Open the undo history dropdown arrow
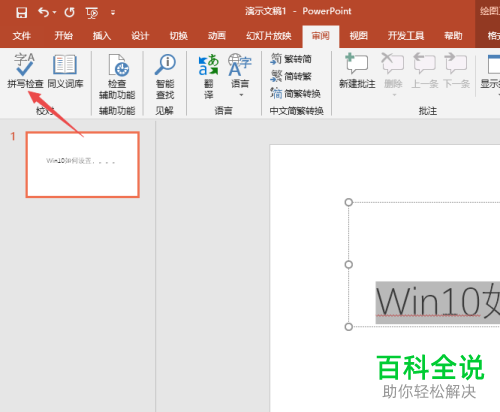500x412 pixels. click(55, 13)
